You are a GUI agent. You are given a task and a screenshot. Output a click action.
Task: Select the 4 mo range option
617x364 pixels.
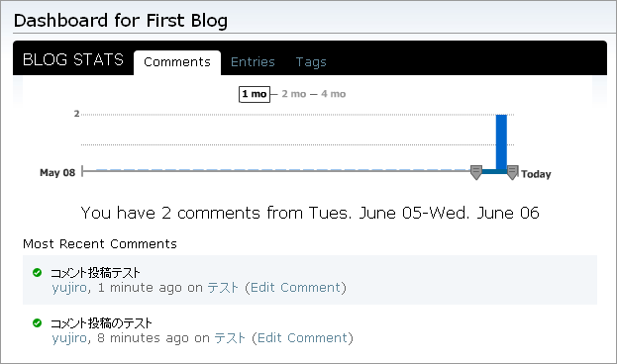(x=334, y=94)
